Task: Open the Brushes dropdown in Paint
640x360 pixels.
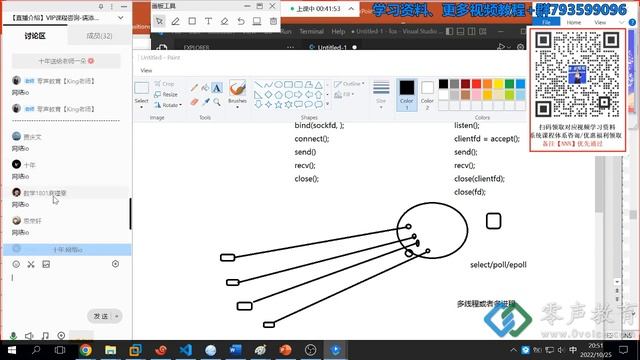Action: [237, 104]
